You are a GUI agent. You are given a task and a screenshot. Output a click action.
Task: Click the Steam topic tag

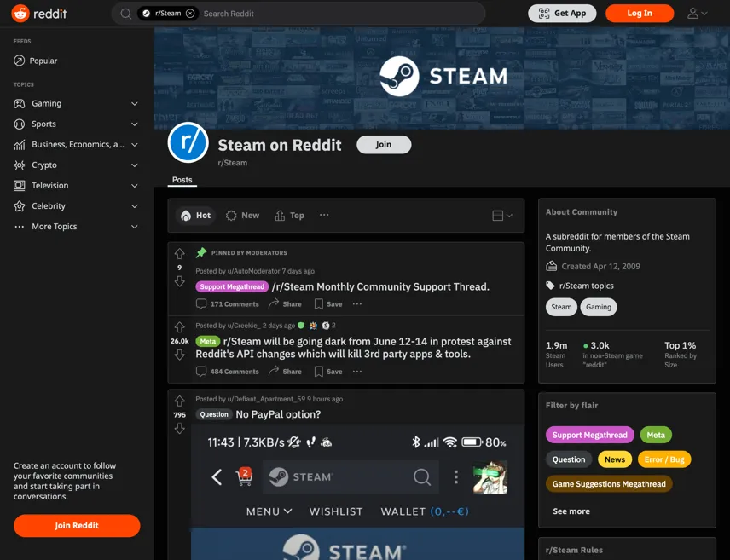[x=561, y=307]
